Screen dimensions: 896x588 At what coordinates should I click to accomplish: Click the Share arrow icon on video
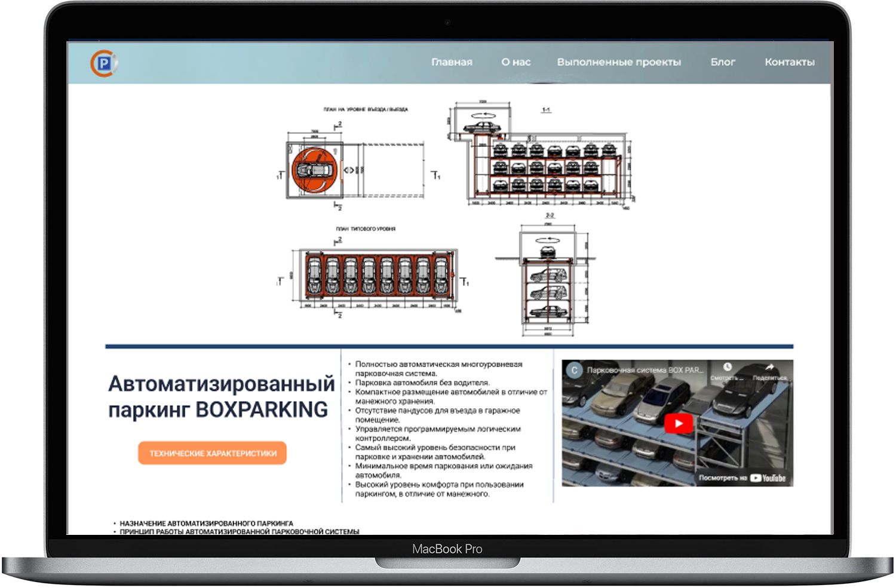[769, 368]
